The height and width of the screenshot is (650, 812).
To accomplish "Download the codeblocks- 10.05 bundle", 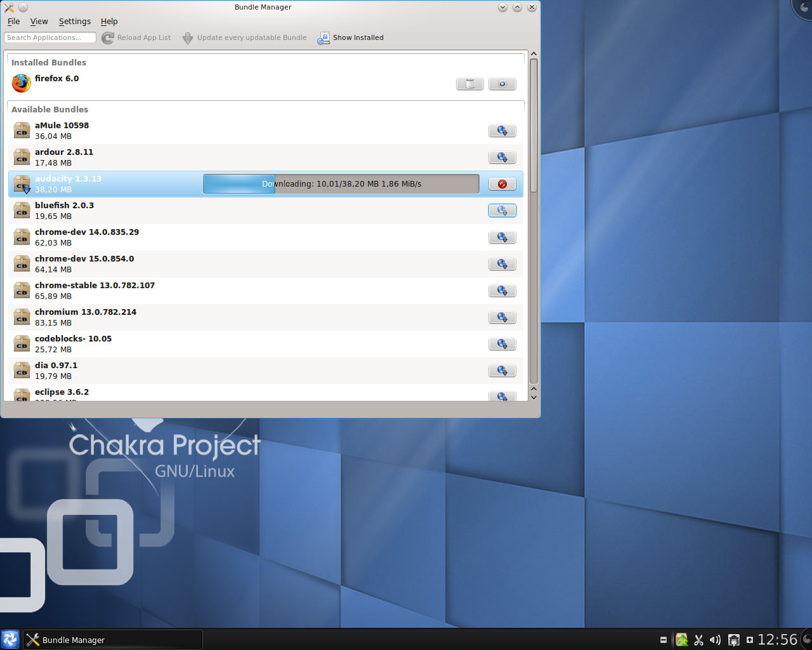I will point(502,344).
